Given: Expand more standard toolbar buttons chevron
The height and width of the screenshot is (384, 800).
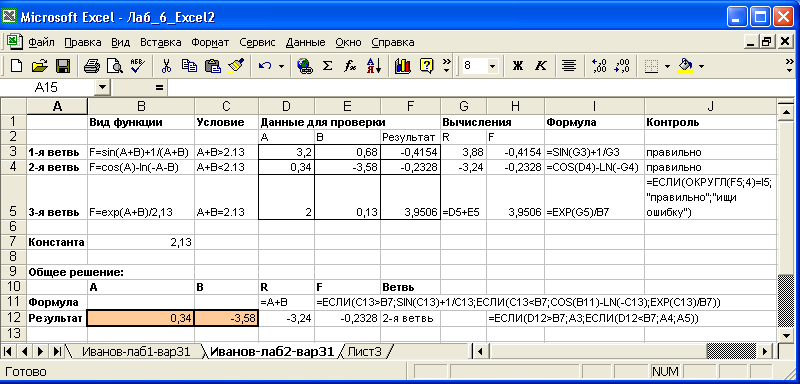Looking at the screenshot, I should click(x=447, y=66).
